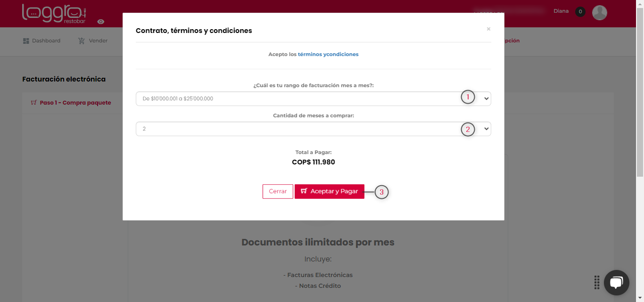644x302 pixels.
Task: Click the cart icon in Aceptar y Pagar
Action: [304, 191]
